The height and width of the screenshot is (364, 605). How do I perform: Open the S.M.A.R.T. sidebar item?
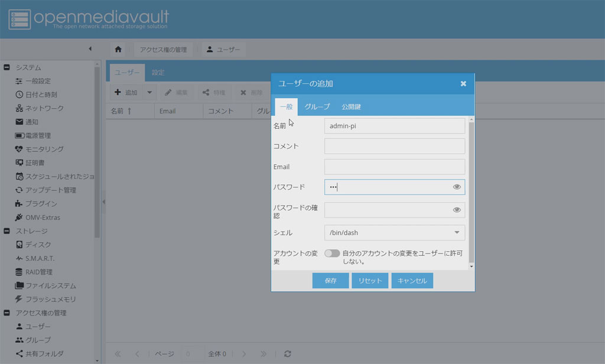tap(40, 258)
